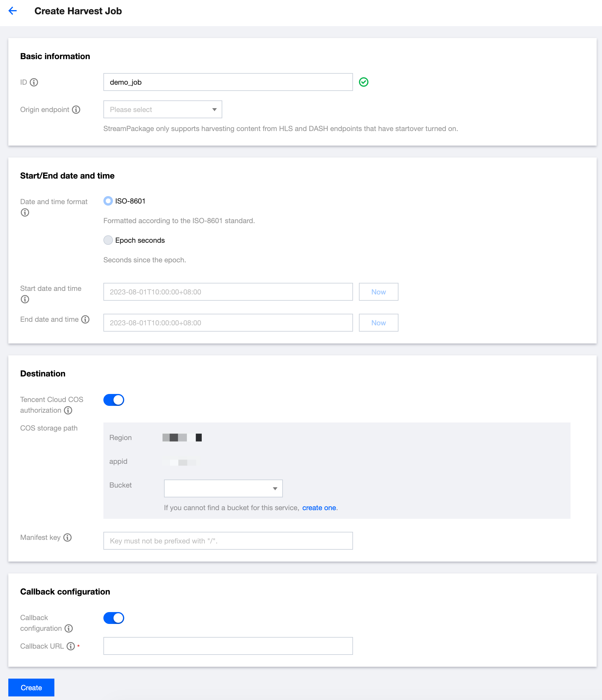This screenshot has height=700, width=602.
Task: Click the End date and time info icon
Action: click(86, 319)
